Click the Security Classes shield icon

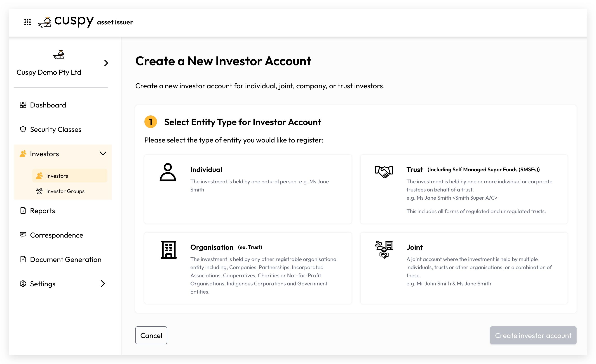tap(23, 129)
